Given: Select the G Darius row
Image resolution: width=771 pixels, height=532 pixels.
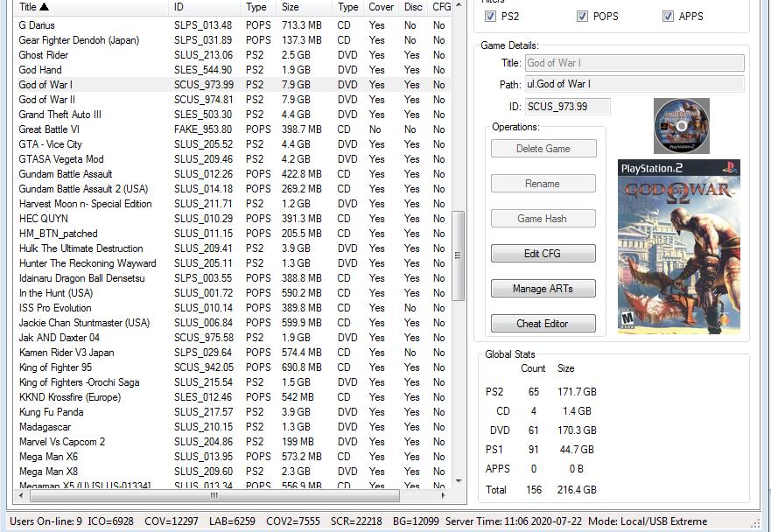Looking at the screenshot, I should coord(234,25).
